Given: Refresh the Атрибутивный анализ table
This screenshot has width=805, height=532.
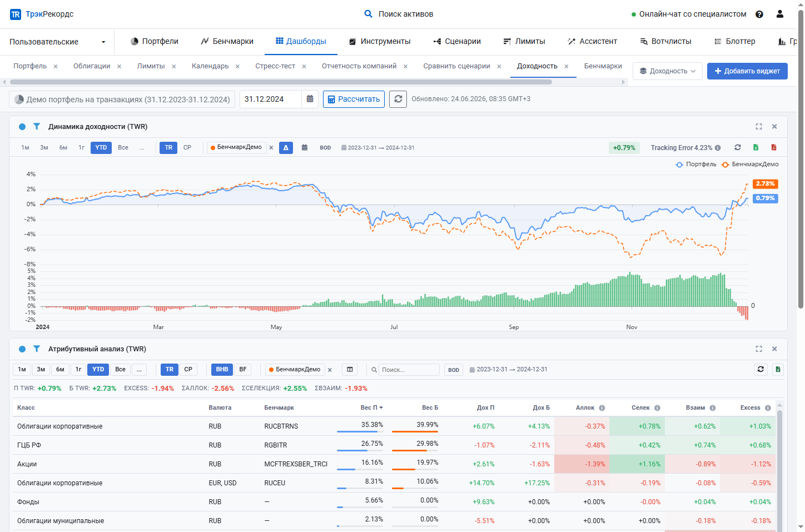Looking at the screenshot, I should (x=761, y=369).
